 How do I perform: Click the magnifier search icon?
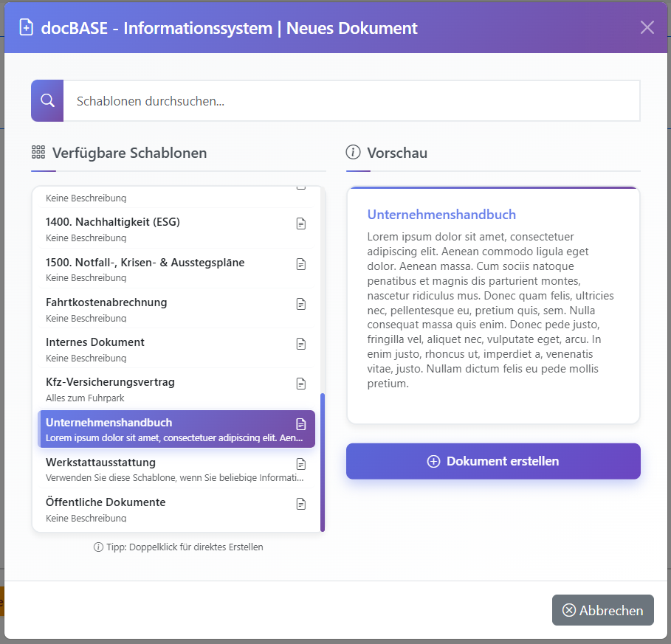pos(47,100)
